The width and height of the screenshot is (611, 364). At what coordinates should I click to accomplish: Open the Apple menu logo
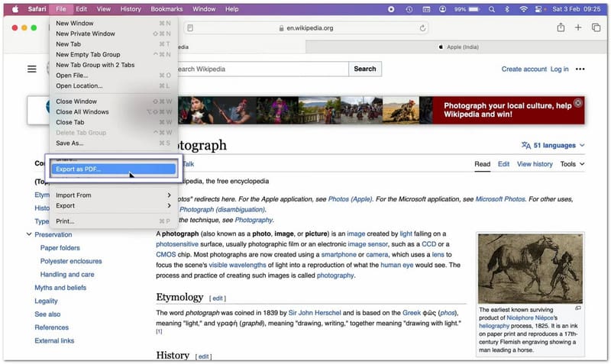coord(15,9)
